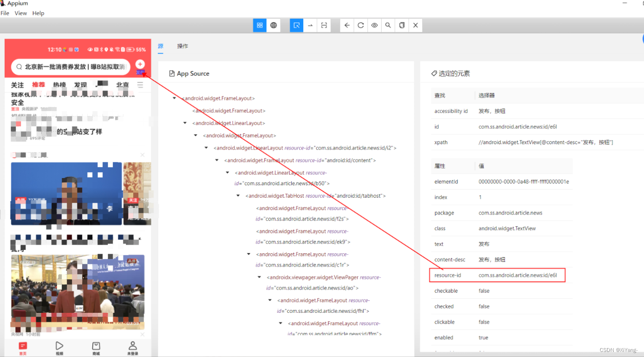
Task: Collapse ViewPager news:id/ao node arrow
Action: click(x=259, y=277)
